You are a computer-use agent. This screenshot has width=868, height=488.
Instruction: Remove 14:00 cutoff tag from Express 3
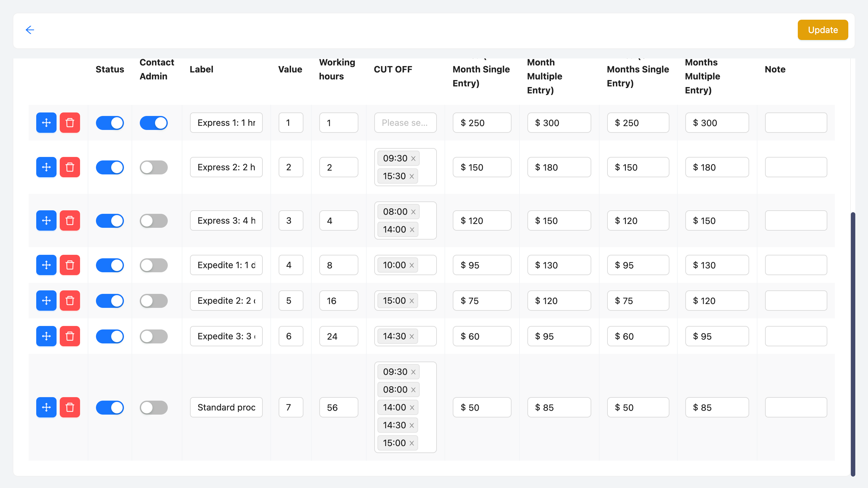pos(412,230)
